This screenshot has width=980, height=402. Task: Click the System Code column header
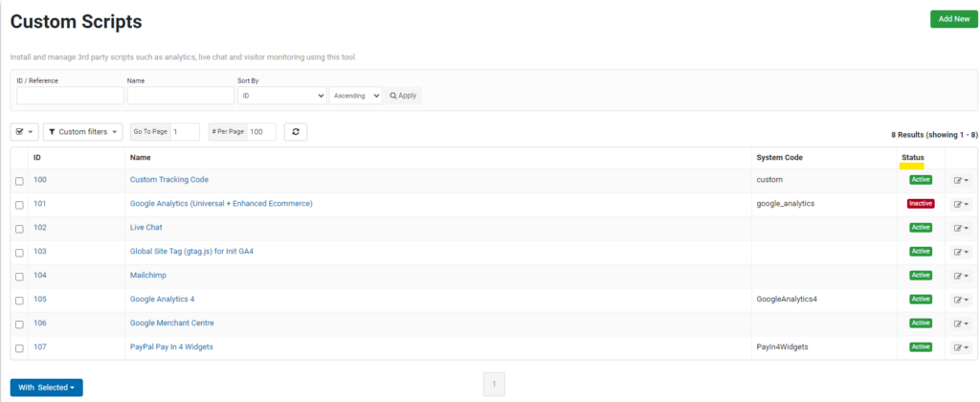(779, 158)
